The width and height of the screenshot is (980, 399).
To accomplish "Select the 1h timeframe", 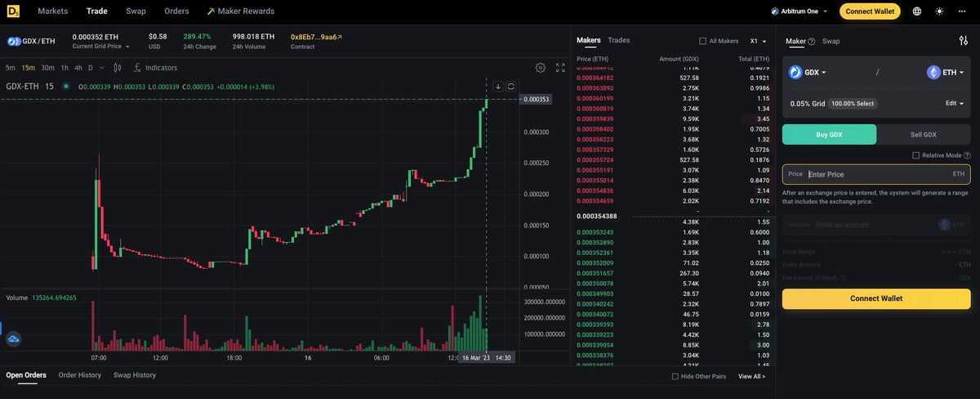I will tap(65, 68).
